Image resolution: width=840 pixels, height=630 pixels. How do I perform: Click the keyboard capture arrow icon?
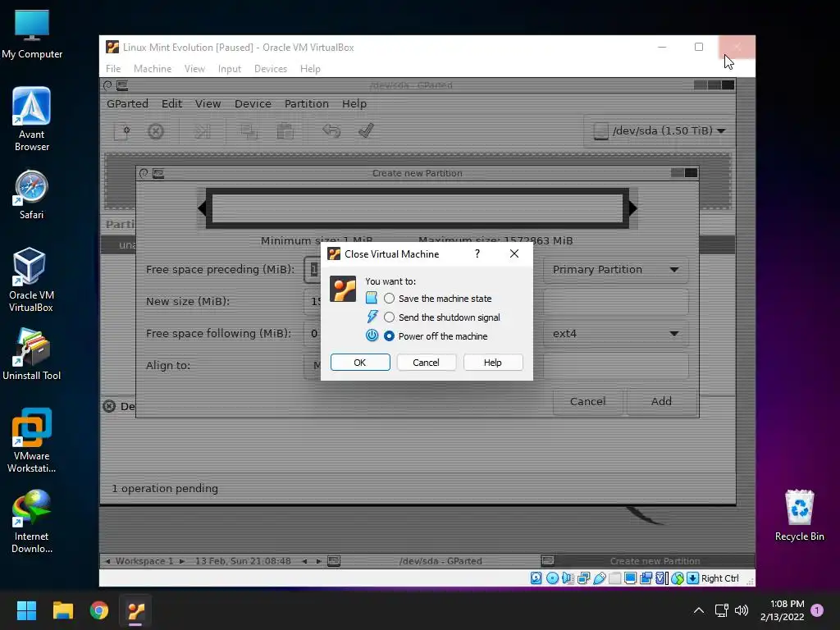pyautogui.click(x=692, y=578)
